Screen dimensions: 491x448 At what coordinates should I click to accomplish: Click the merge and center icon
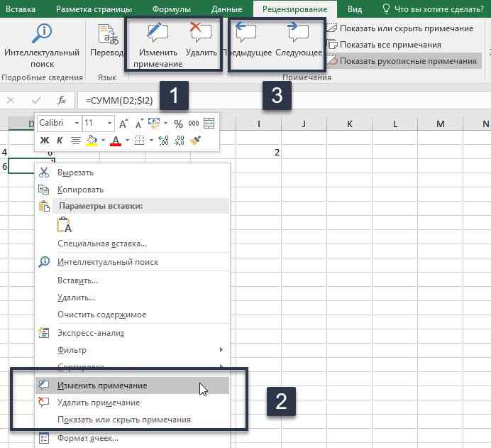tap(209, 124)
